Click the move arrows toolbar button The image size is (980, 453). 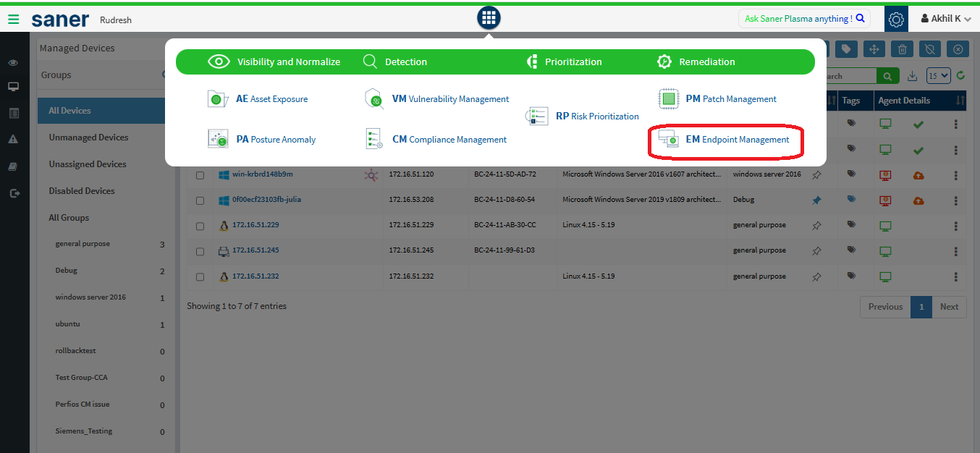[x=874, y=48]
